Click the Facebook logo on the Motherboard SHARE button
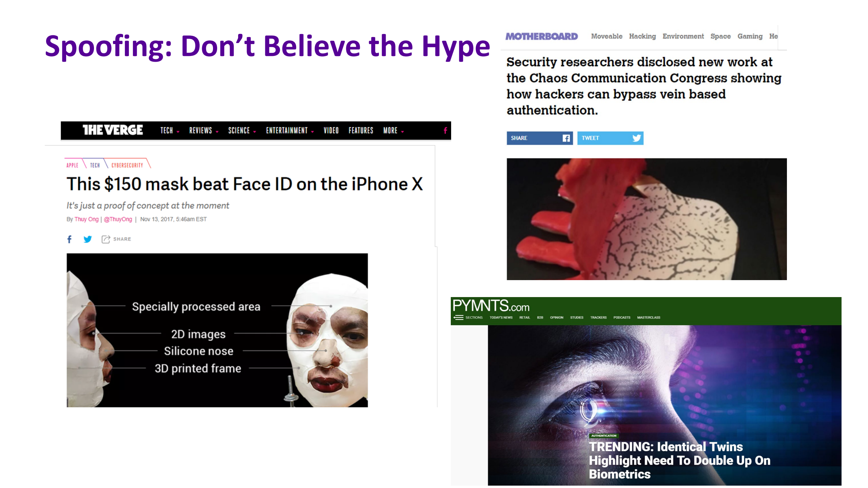This screenshot has width=868, height=488. pos(566,138)
